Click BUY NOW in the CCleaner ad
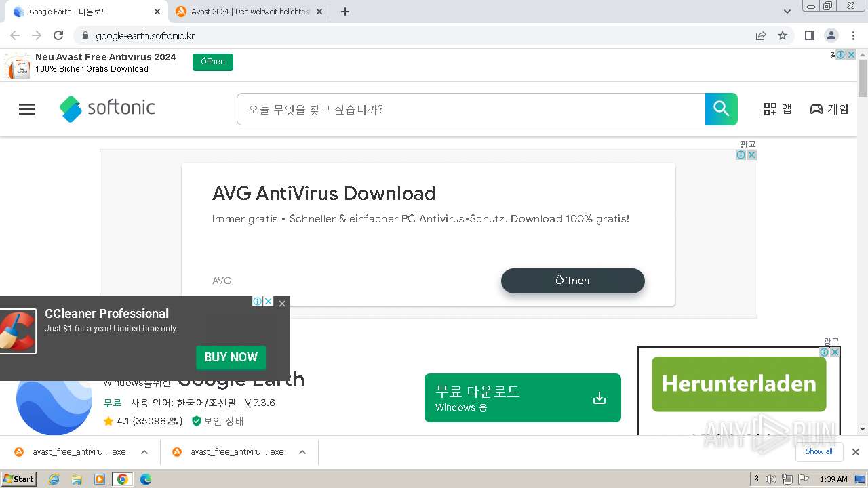The image size is (868, 488). (x=231, y=357)
